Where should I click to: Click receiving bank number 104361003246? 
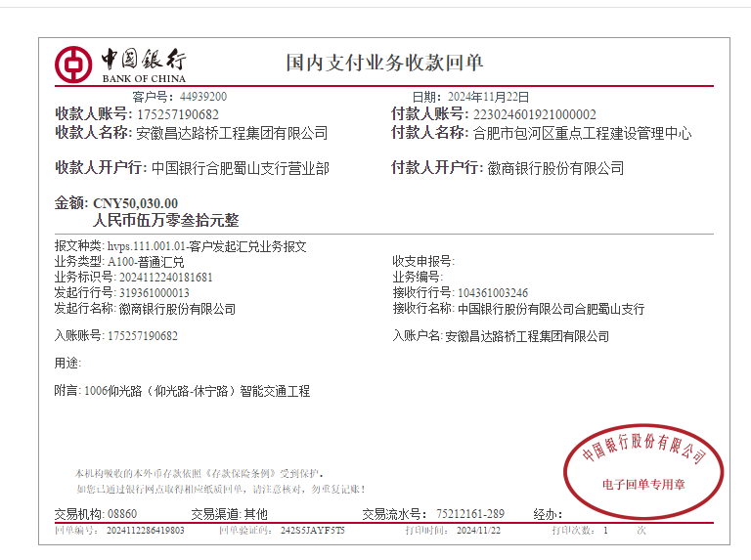pyautogui.click(x=493, y=292)
